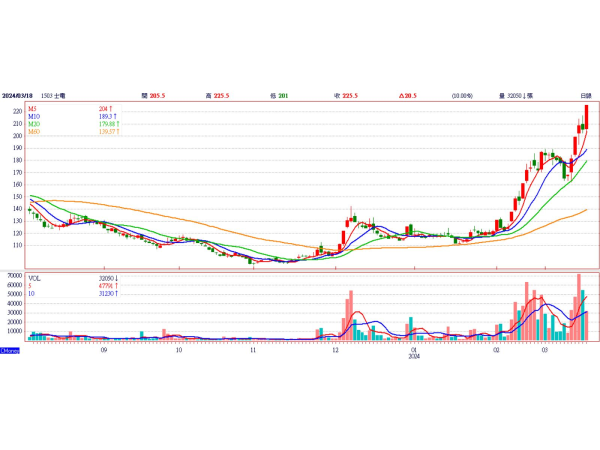Click the high price 高 225.5
Viewport: 600px width, 450px height.
[x=217, y=94]
